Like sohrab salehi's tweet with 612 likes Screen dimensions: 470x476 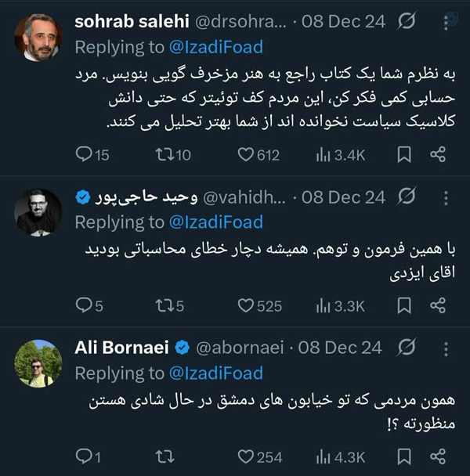[x=246, y=155]
